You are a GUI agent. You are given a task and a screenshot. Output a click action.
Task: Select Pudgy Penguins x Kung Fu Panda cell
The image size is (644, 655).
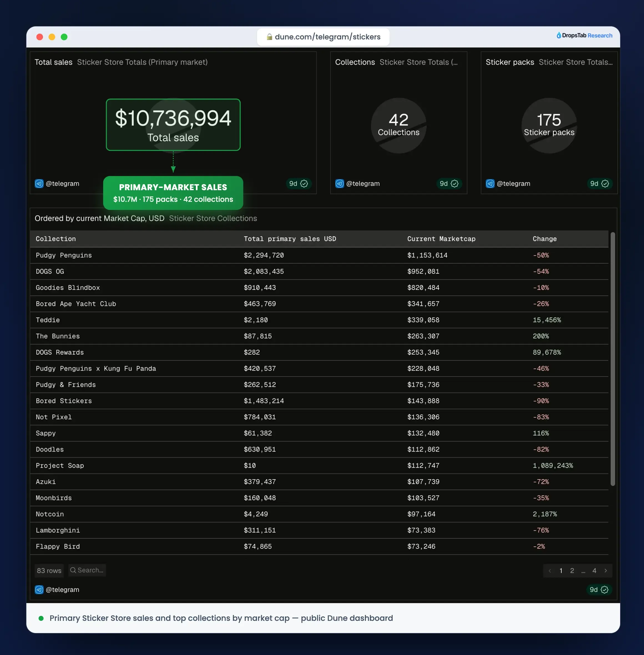pyautogui.click(x=96, y=369)
